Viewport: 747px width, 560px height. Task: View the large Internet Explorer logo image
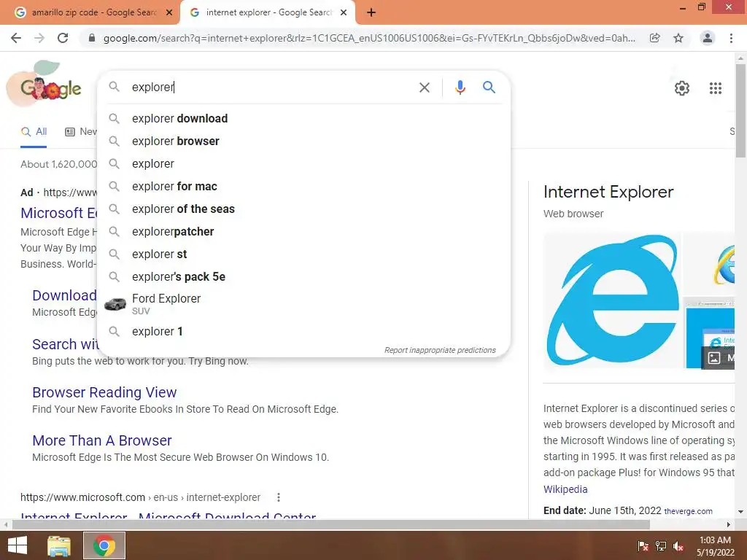pos(613,300)
